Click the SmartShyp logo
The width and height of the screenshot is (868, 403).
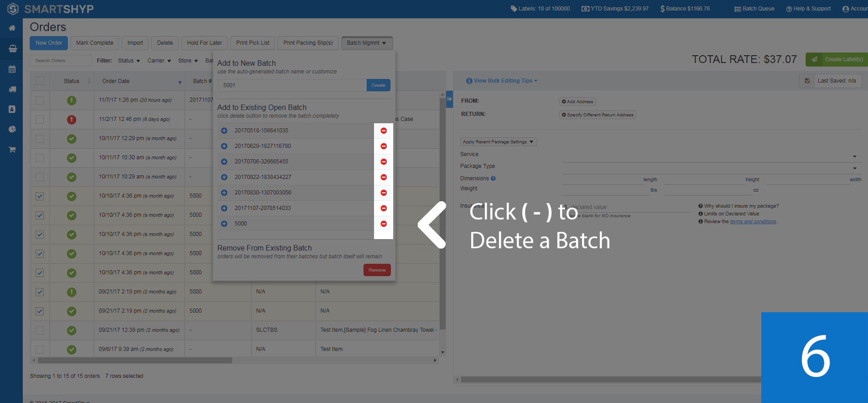[51, 9]
